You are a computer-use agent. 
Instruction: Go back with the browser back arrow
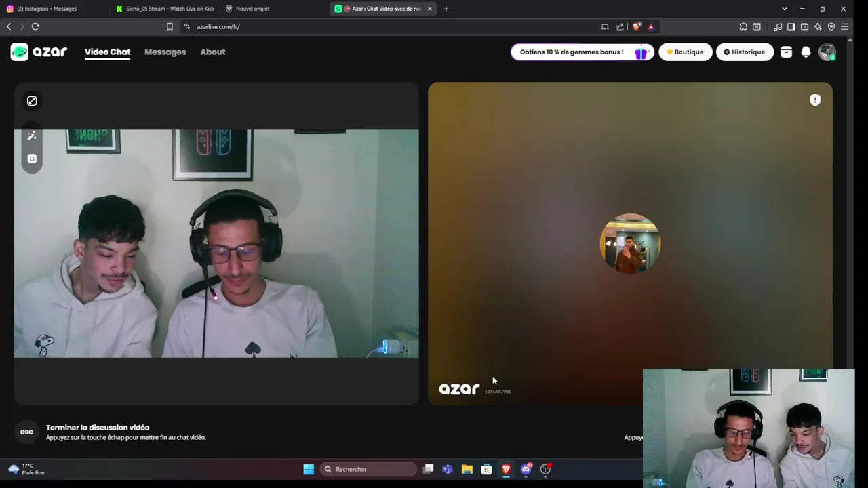(x=9, y=26)
